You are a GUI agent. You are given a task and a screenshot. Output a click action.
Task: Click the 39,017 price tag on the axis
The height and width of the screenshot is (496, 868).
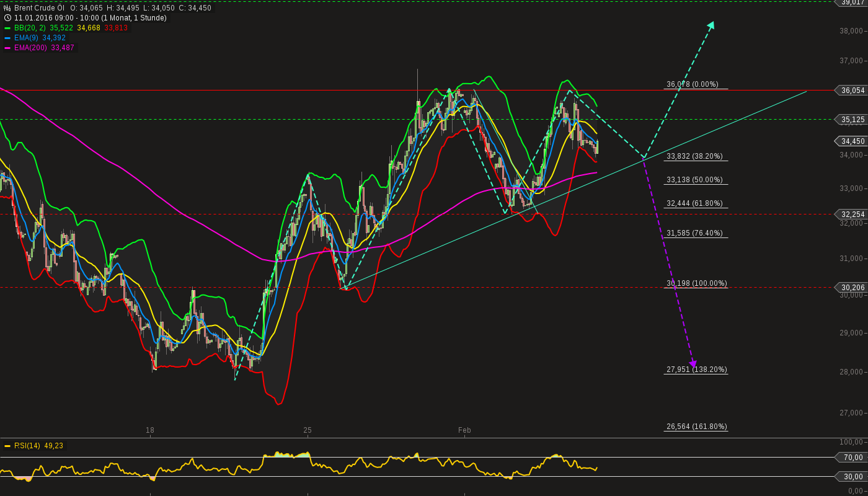(852, 2)
